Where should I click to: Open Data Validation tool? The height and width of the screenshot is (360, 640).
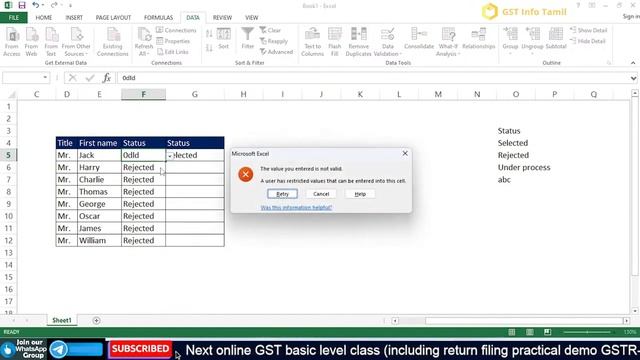387,42
